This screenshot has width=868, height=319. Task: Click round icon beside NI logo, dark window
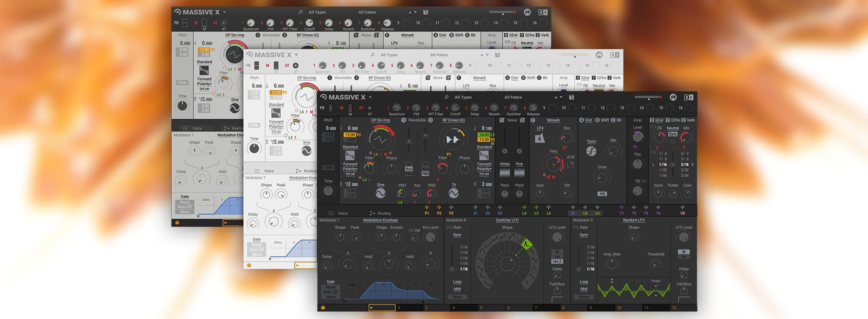pyautogui.click(x=673, y=97)
